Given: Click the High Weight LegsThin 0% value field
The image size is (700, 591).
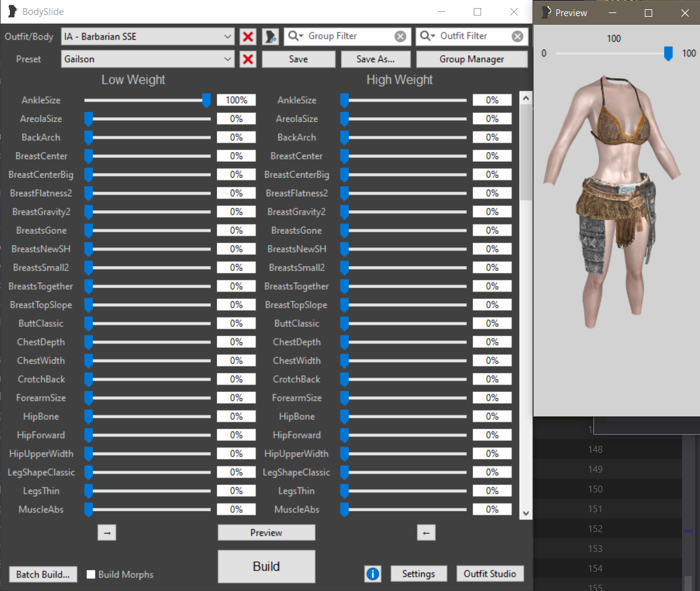Looking at the screenshot, I should click(492, 491).
